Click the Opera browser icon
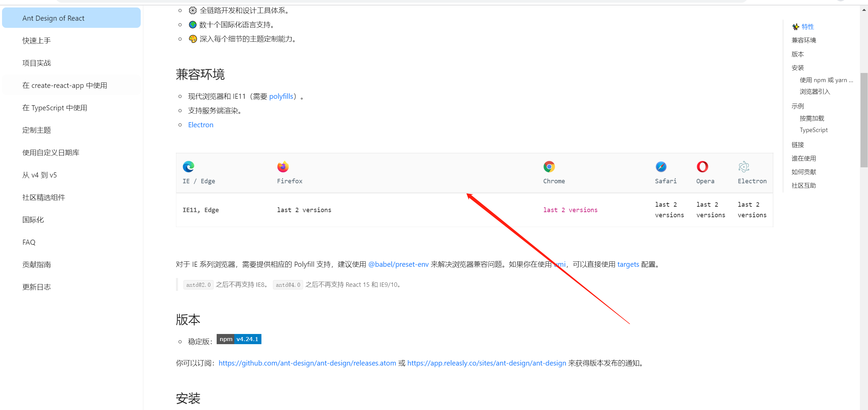Viewport: 868px width, 410px height. pyautogui.click(x=702, y=167)
